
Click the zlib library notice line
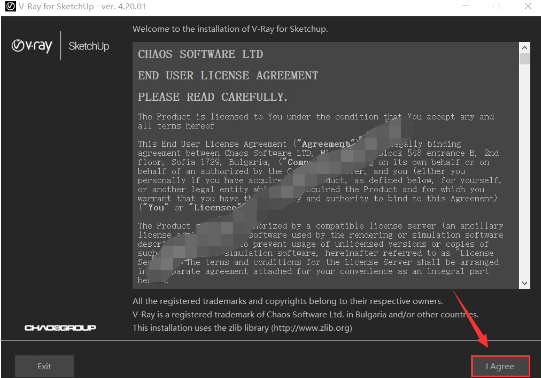(x=242, y=328)
